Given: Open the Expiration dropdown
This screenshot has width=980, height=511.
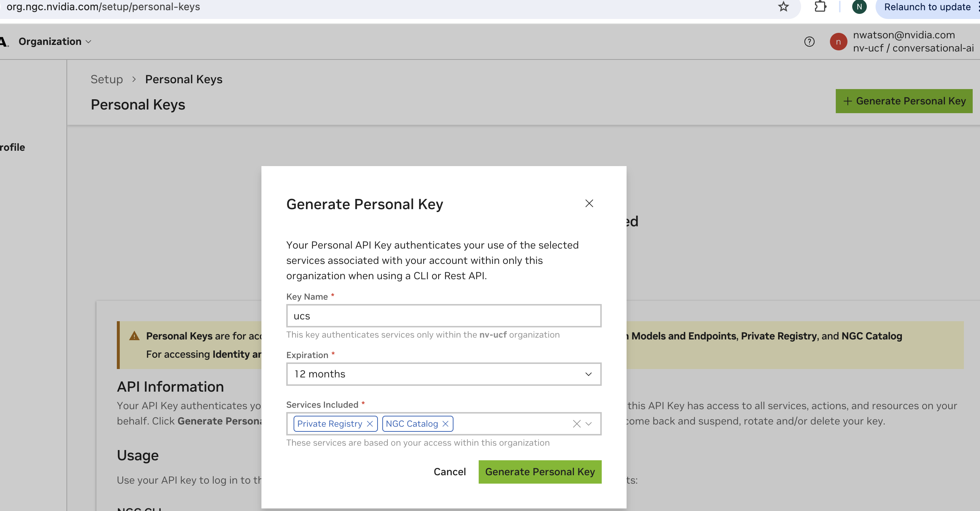Looking at the screenshot, I should [444, 374].
